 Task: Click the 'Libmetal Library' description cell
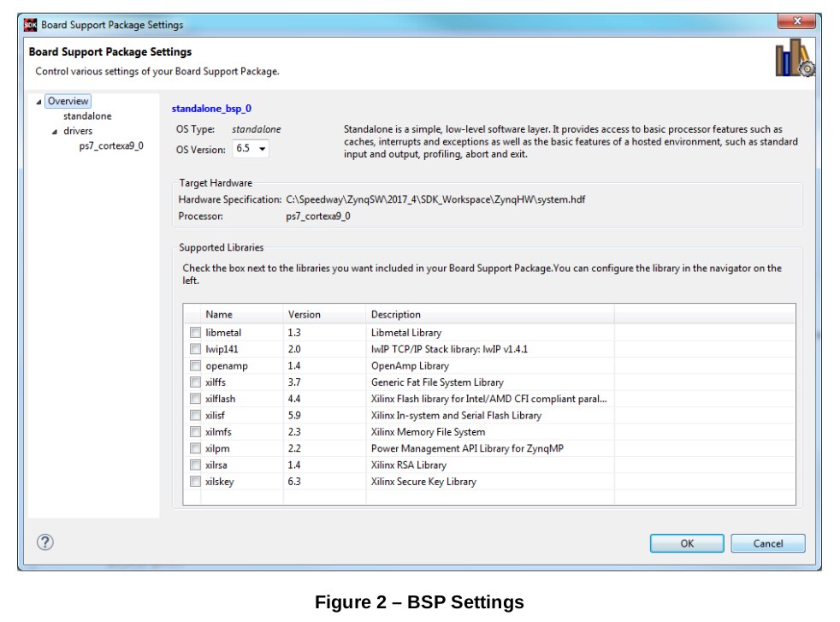point(406,333)
